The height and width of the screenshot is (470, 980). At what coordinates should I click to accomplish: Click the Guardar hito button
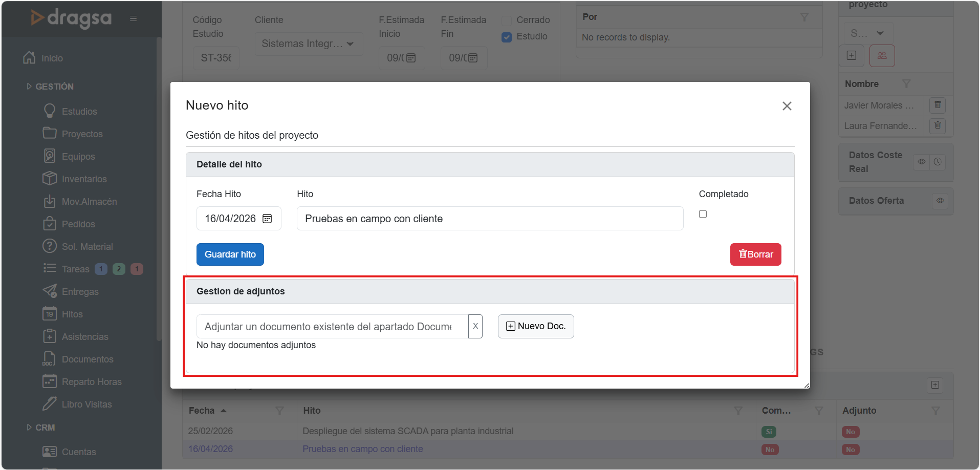click(x=230, y=254)
